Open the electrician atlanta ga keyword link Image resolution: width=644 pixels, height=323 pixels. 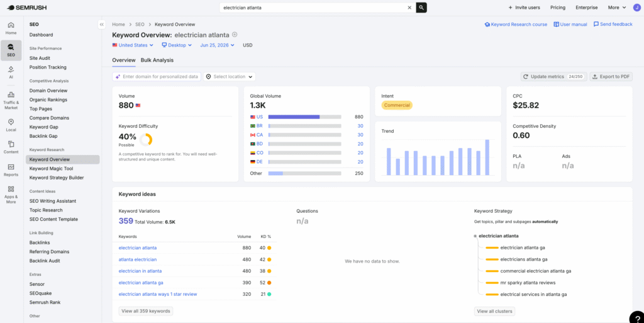click(x=141, y=283)
